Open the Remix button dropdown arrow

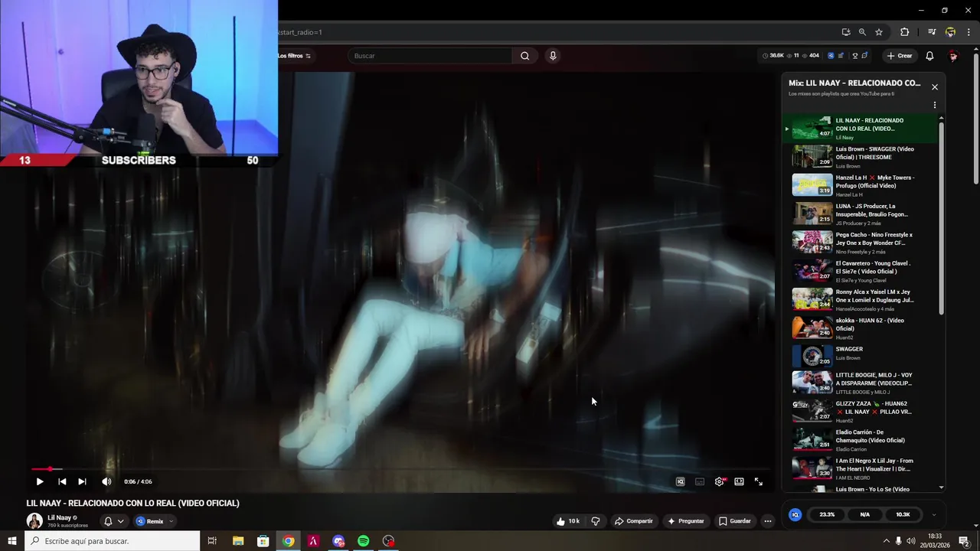pos(171,521)
